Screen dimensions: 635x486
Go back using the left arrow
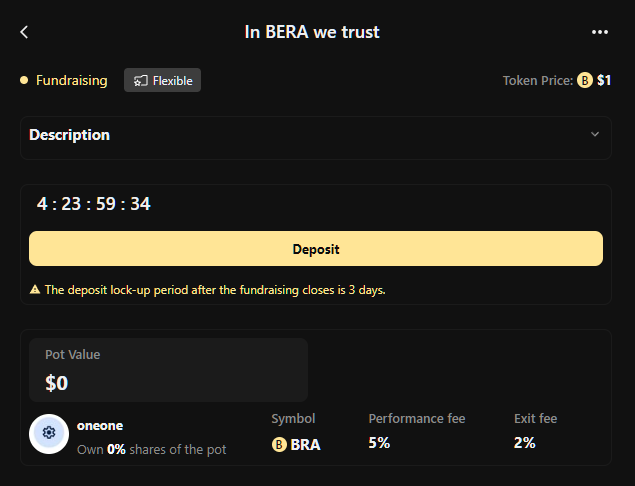click(24, 32)
